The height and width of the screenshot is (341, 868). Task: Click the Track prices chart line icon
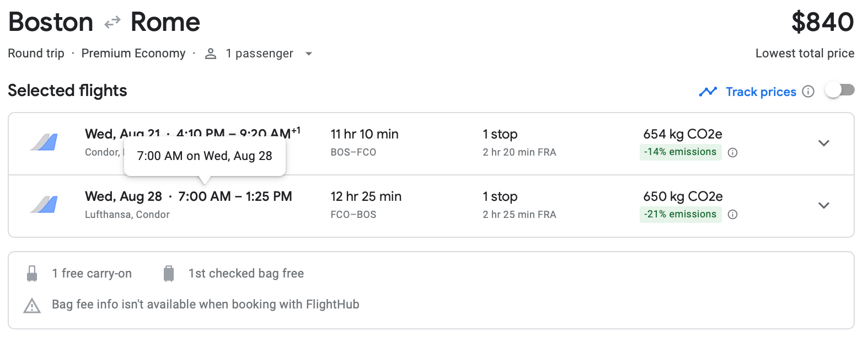pyautogui.click(x=708, y=91)
